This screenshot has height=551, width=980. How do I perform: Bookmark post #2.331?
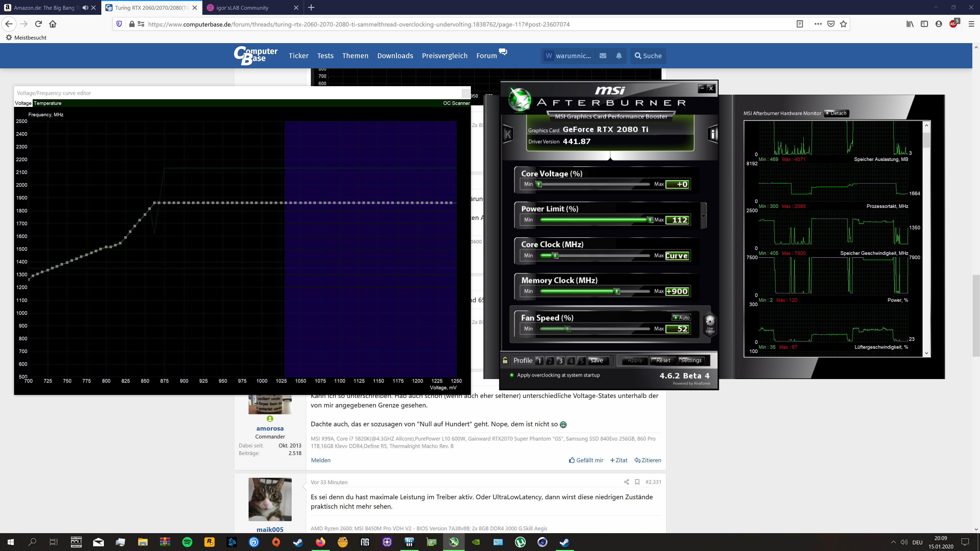tap(637, 482)
